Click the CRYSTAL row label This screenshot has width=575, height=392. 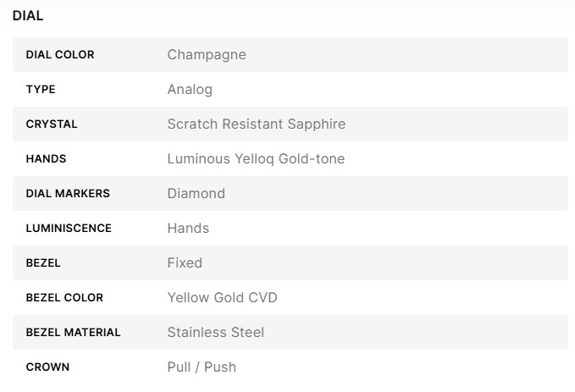(x=52, y=124)
